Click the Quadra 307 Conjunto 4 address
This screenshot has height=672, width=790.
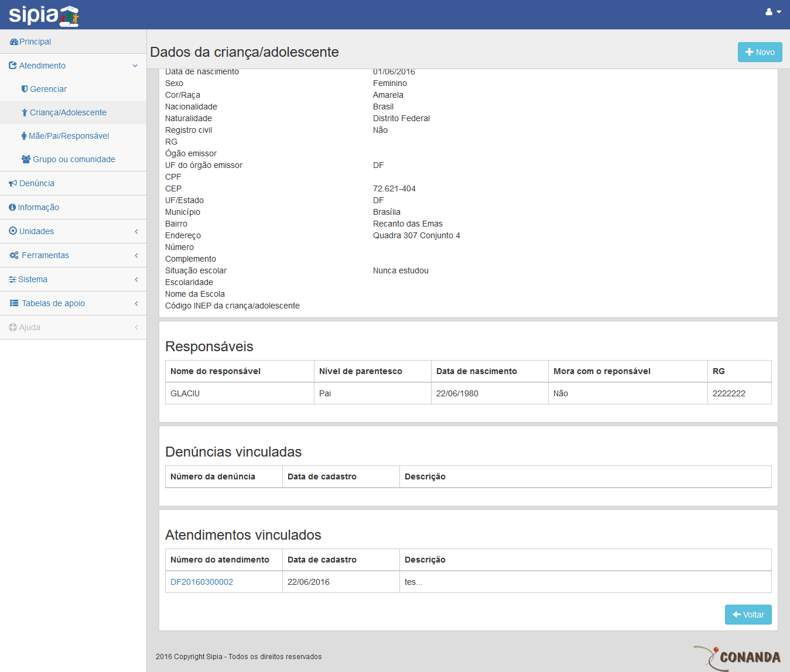point(416,235)
